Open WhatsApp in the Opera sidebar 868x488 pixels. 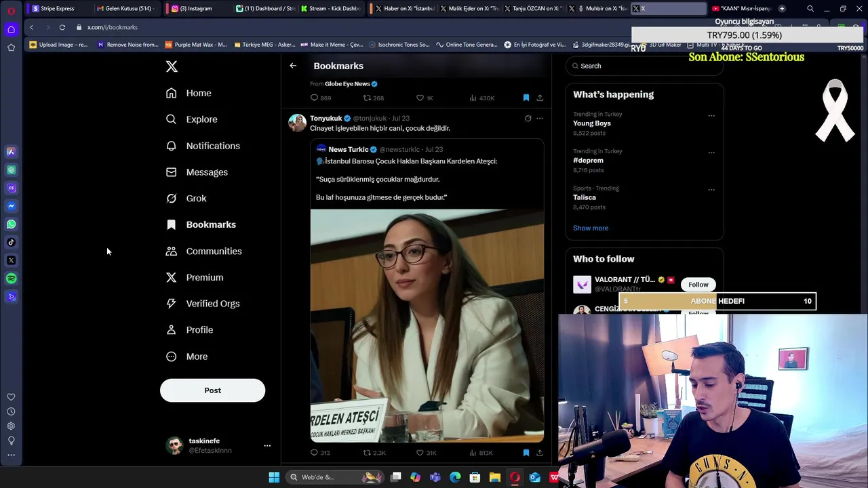[x=11, y=224]
